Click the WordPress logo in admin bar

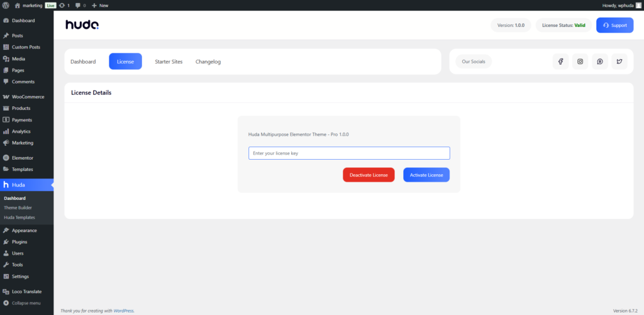[x=6, y=5]
